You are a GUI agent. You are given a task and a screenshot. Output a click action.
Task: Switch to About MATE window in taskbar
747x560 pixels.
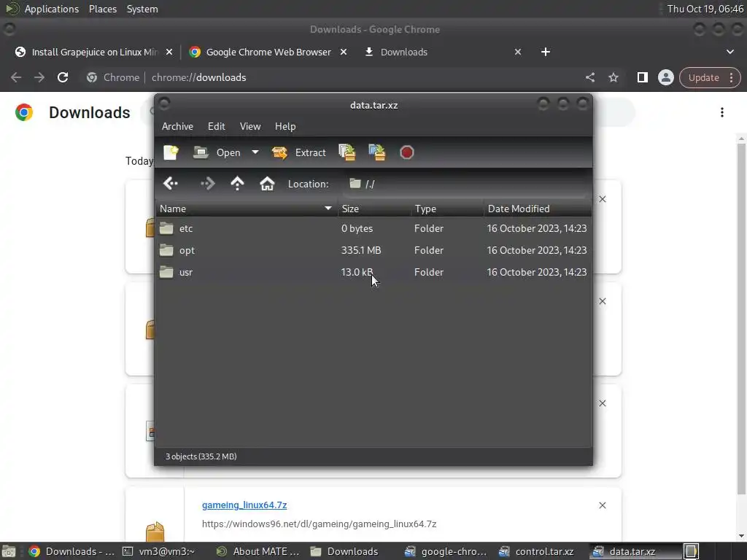(258, 551)
